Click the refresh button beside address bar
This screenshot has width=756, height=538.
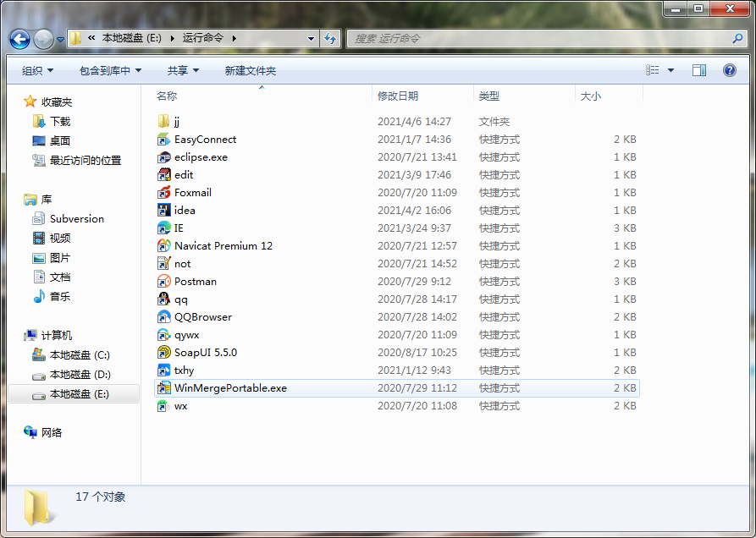pyautogui.click(x=330, y=39)
